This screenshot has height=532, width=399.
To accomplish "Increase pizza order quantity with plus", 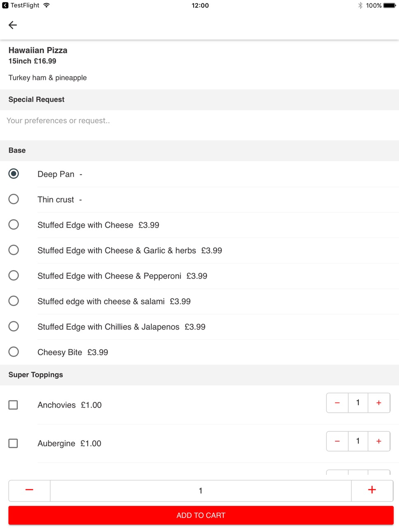I will coord(372,490).
